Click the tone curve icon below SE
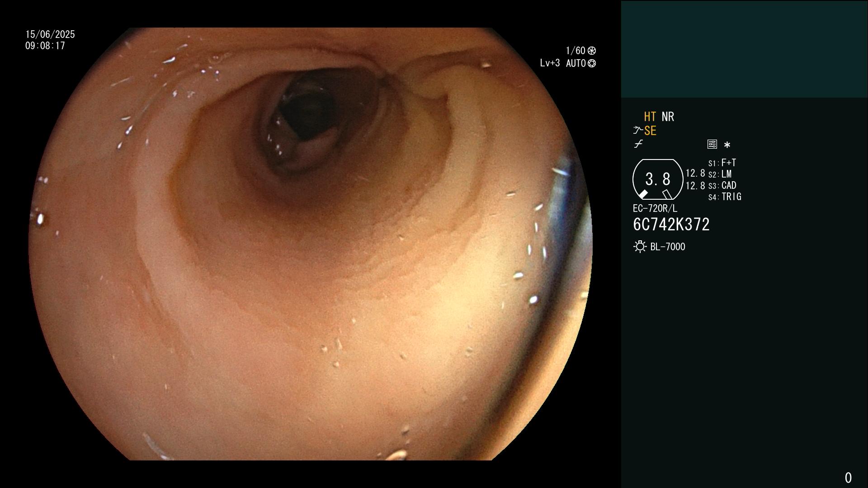 point(638,144)
